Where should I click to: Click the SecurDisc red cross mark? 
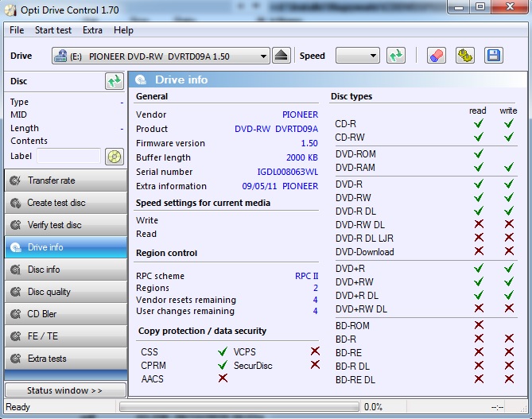point(315,365)
